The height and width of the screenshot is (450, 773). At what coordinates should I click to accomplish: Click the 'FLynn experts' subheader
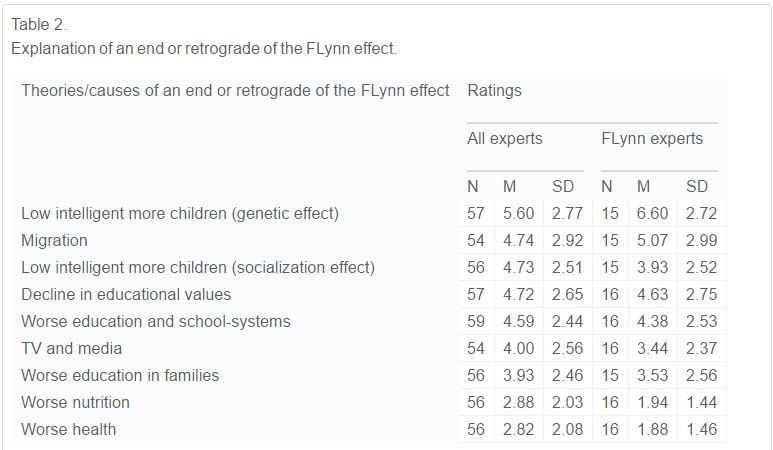(652, 139)
